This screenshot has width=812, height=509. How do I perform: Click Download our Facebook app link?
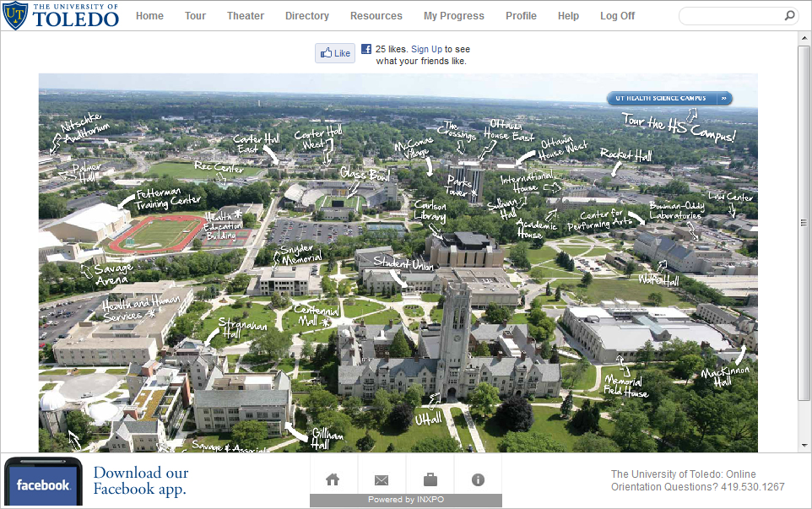(141, 481)
